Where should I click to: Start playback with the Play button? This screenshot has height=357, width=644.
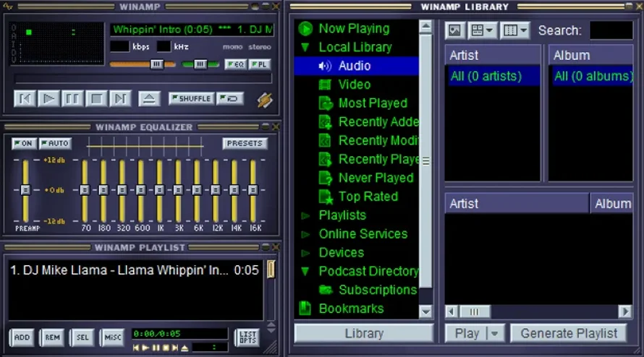48,98
